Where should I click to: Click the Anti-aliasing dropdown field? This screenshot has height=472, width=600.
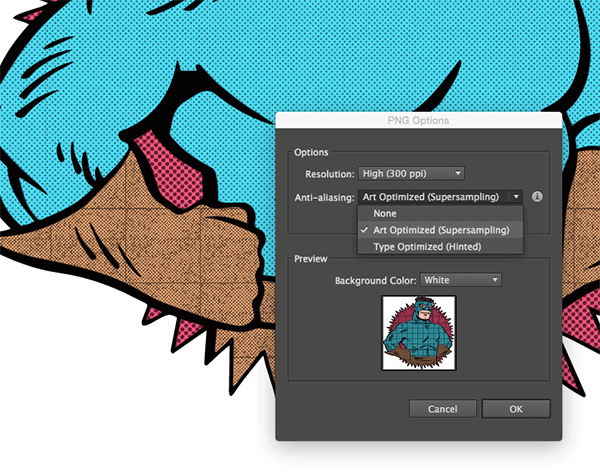(440, 197)
